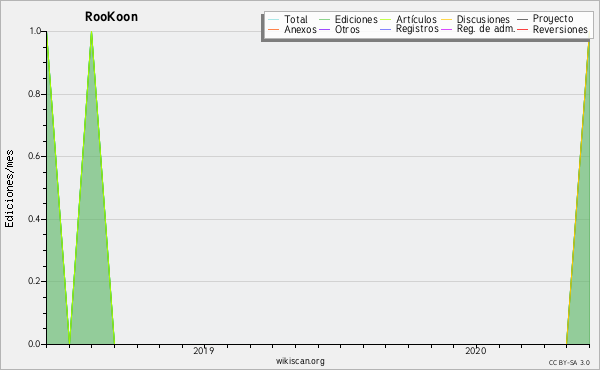
Task: Click the Total legend entry
Action: tap(296, 19)
